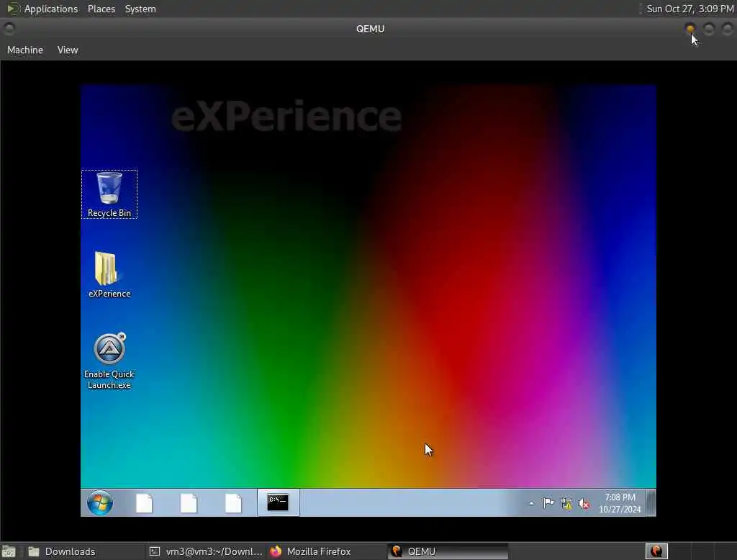
Task: Select the Recycle Bin desktop icon
Action: 109,194
